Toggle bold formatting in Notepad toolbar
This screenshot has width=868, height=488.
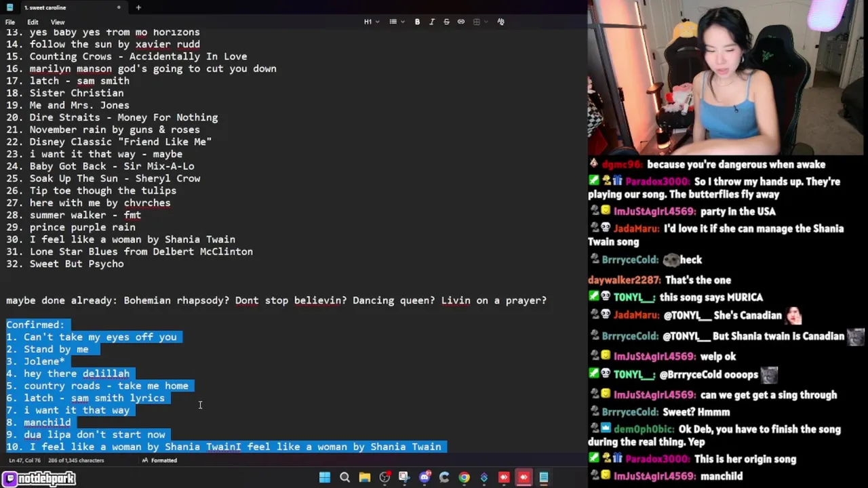[x=417, y=22]
